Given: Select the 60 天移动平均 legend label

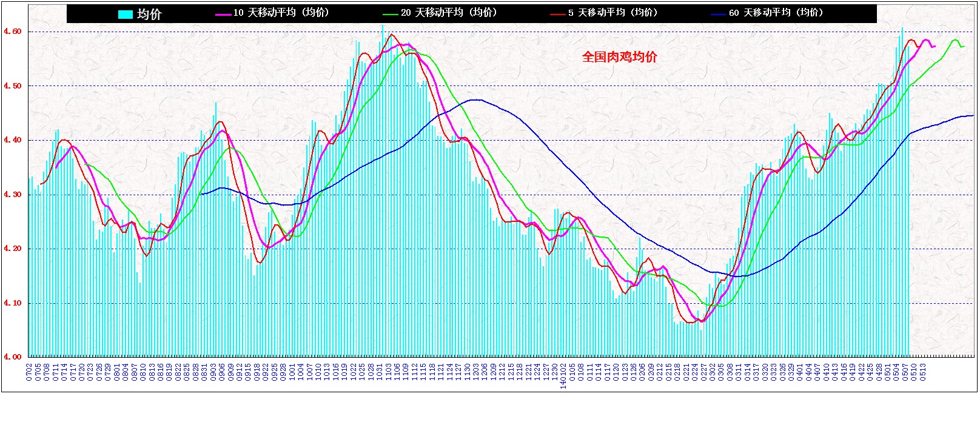Looking at the screenshot, I should click(776, 13).
